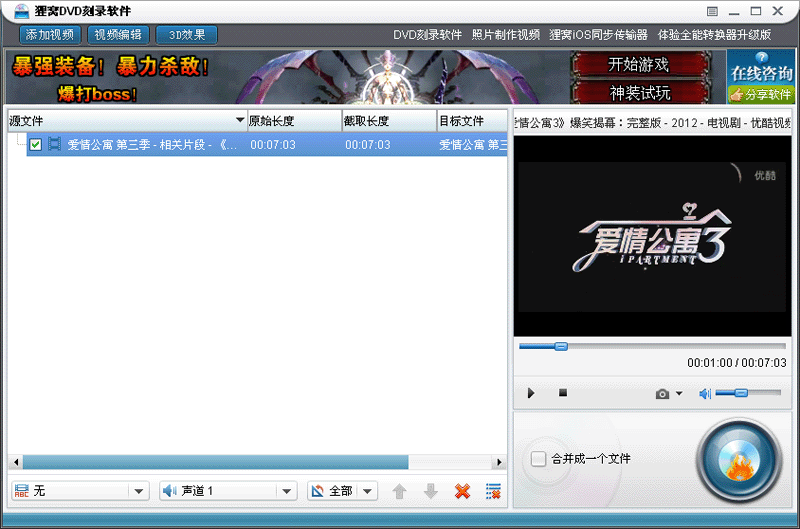Image resolution: width=800 pixels, height=529 pixels.
Task: Adjust the volume slider handle
Action: tap(741, 393)
